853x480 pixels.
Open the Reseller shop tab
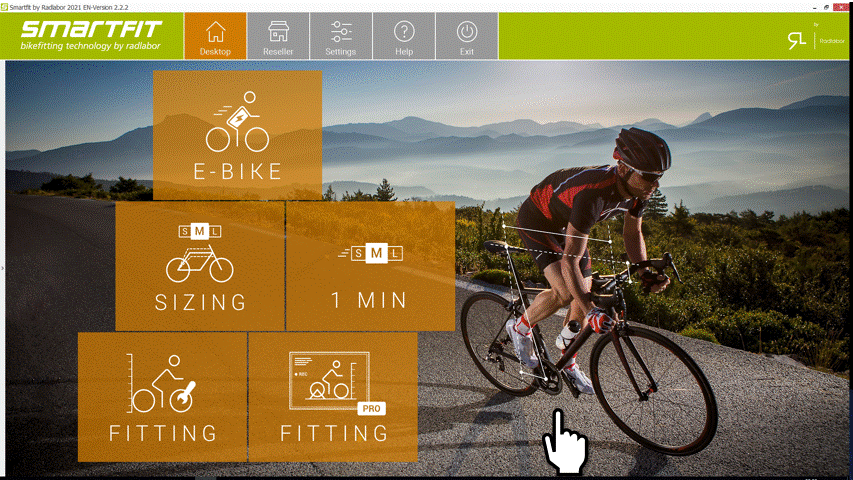click(x=278, y=36)
